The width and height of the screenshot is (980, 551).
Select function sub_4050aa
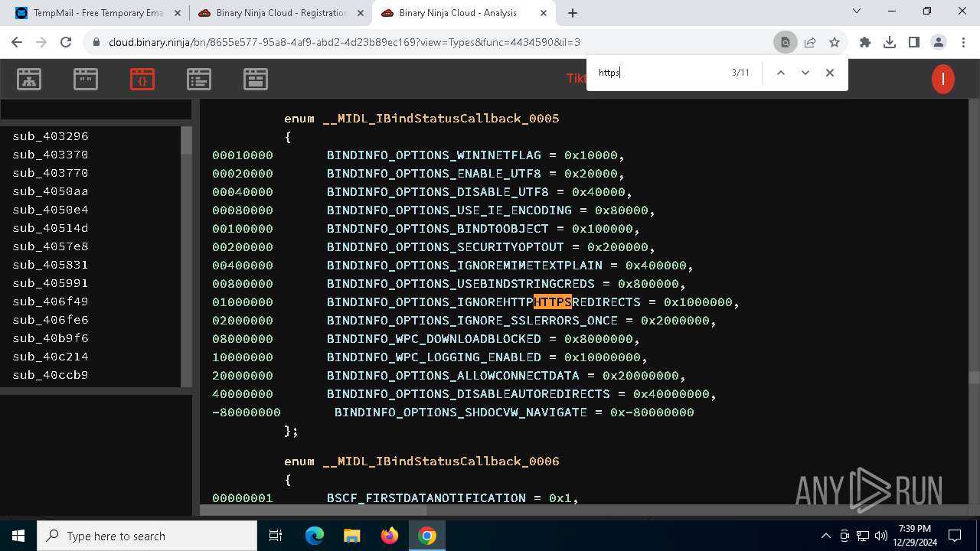click(x=51, y=191)
